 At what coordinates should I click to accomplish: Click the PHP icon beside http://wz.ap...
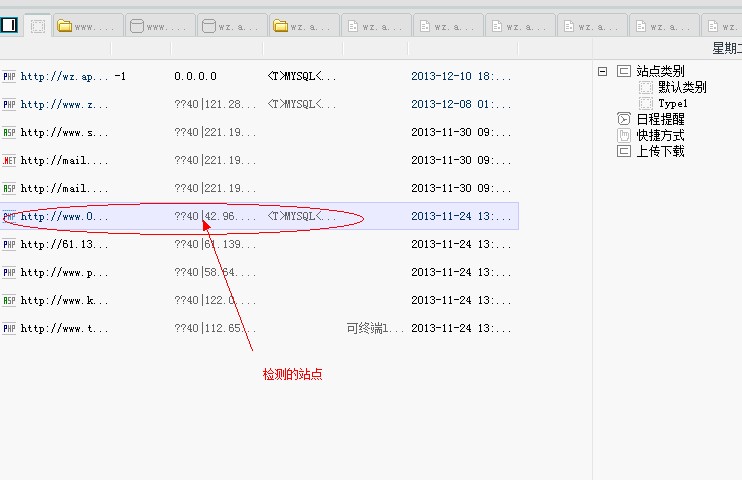coord(9,76)
